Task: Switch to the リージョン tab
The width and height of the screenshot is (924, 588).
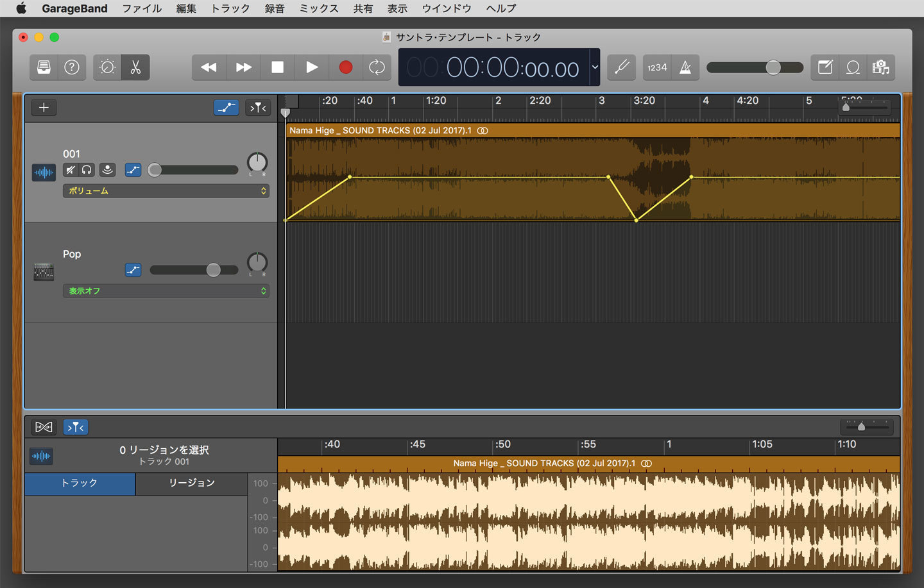Action: 191,483
